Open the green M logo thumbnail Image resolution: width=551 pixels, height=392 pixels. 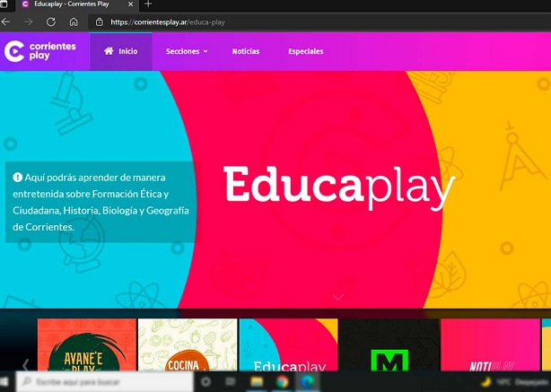coord(389,344)
